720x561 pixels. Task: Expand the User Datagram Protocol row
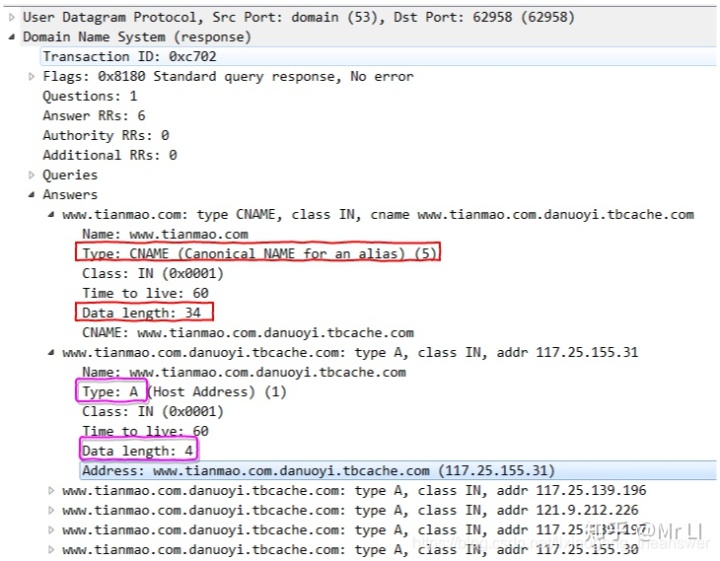(11, 17)
